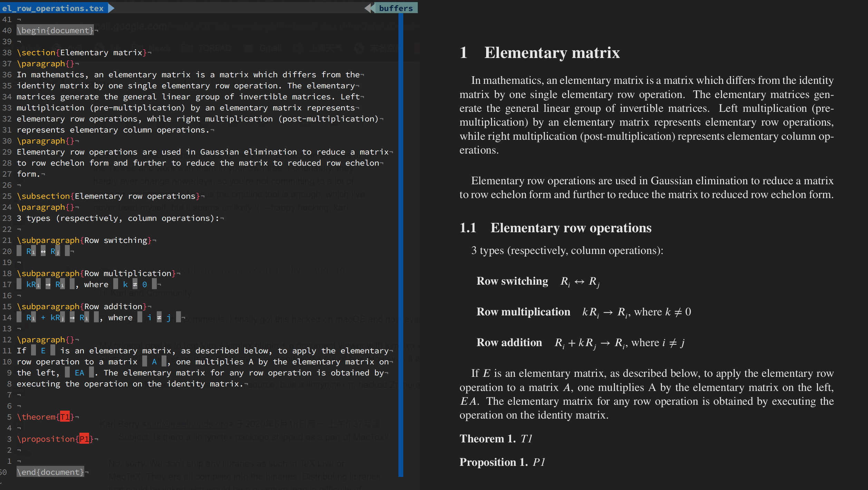
Task: Click the gray arrow before buffers label
Action: tap(369, 8)
